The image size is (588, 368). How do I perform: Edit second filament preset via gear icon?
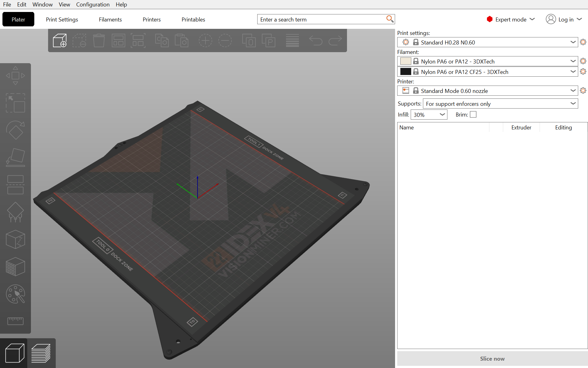[x=583, y=71]
